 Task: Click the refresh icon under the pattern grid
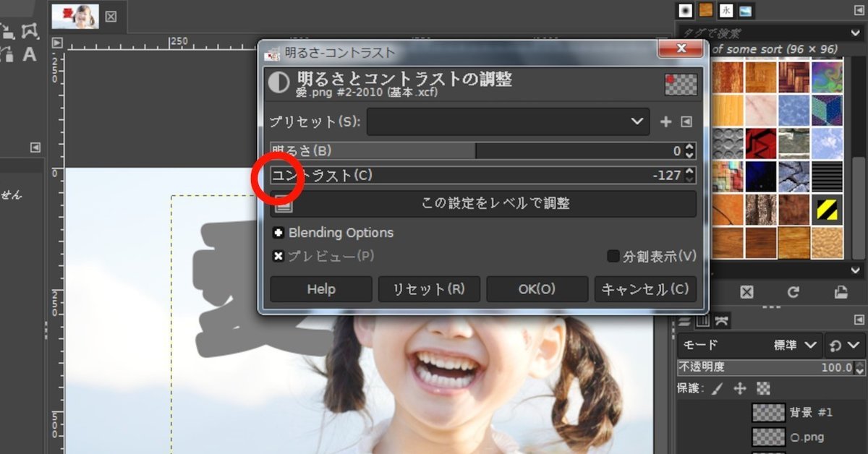[x=793, y=292]
